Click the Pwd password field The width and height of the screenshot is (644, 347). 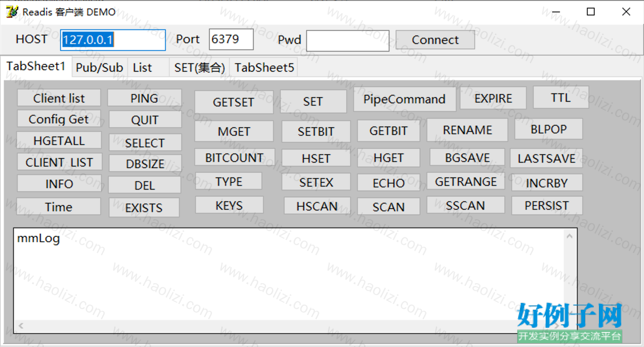[347, 40]
